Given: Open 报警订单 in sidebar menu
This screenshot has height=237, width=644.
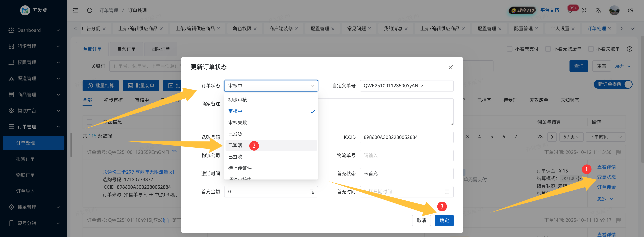Looking at the screenshot, I should pyautogui.click(x=26, y=159).
